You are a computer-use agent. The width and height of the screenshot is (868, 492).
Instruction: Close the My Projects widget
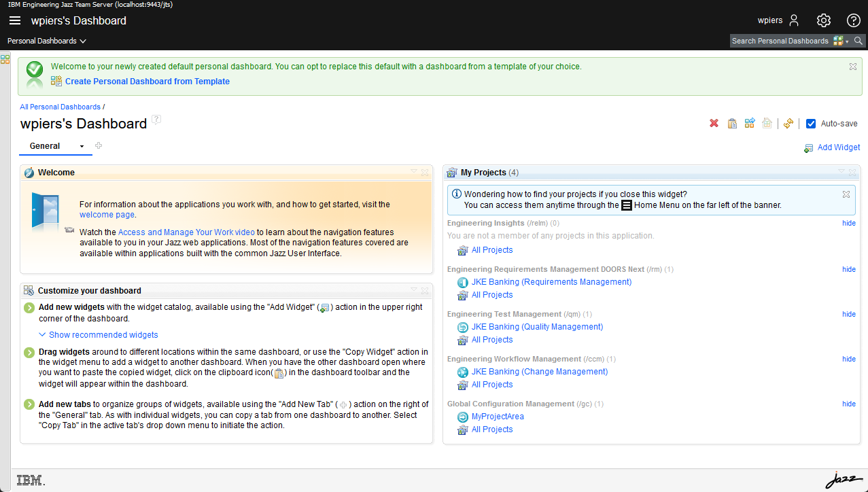coord(853,172)
